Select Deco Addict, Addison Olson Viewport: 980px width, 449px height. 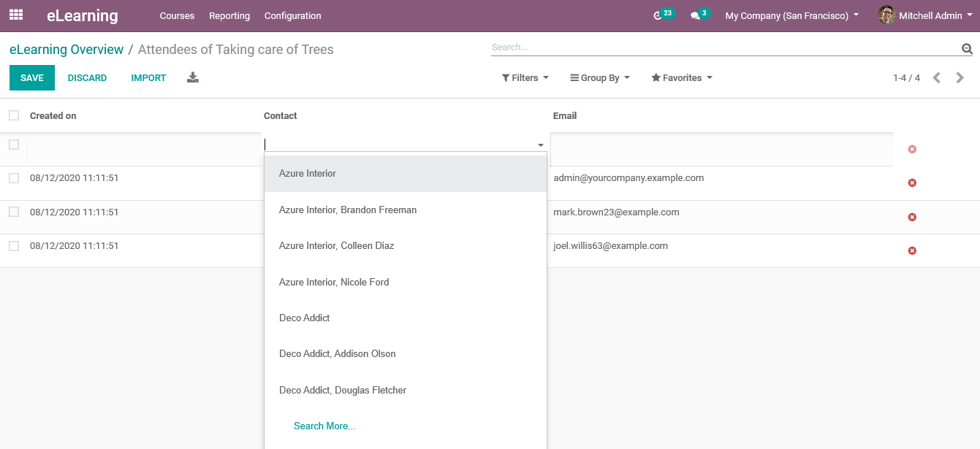click(x=406, y=353)
